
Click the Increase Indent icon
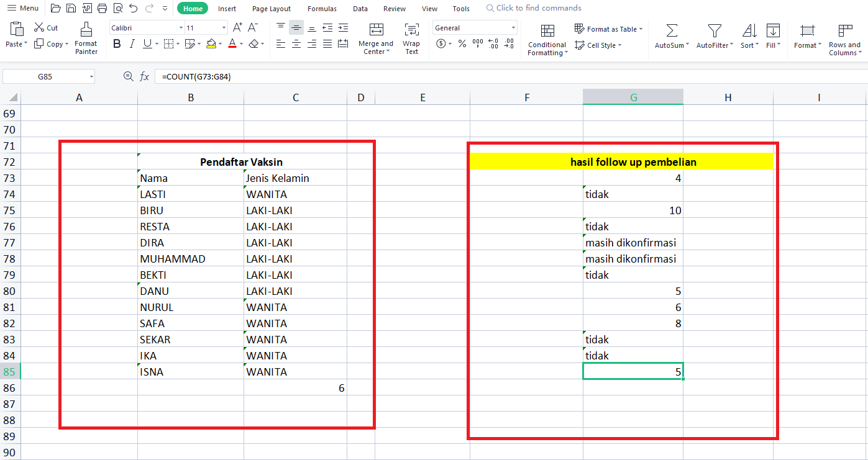click(x=342, y=28)
